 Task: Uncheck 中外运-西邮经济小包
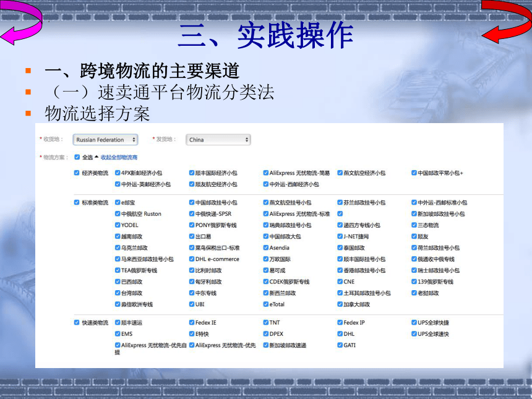266,184
